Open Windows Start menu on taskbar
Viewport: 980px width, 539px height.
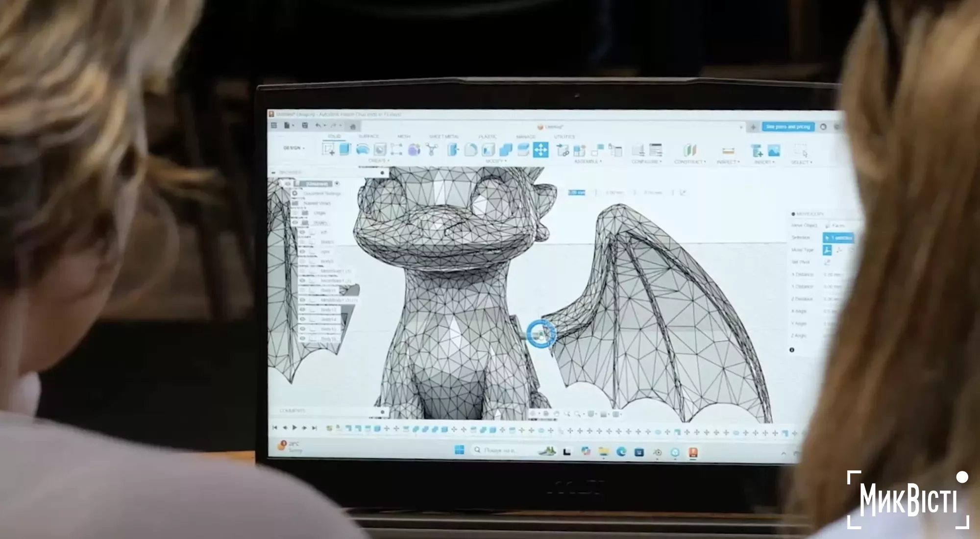[x=459, y=450]
